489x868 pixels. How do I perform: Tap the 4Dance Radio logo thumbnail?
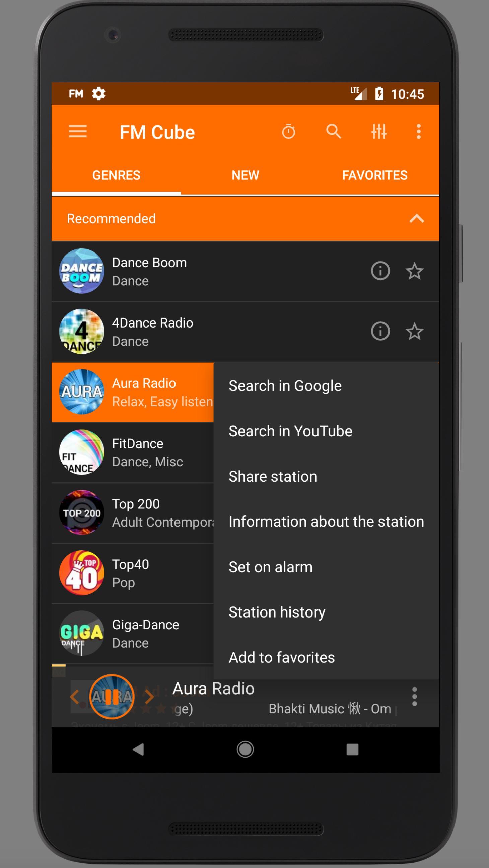(82, 331)
